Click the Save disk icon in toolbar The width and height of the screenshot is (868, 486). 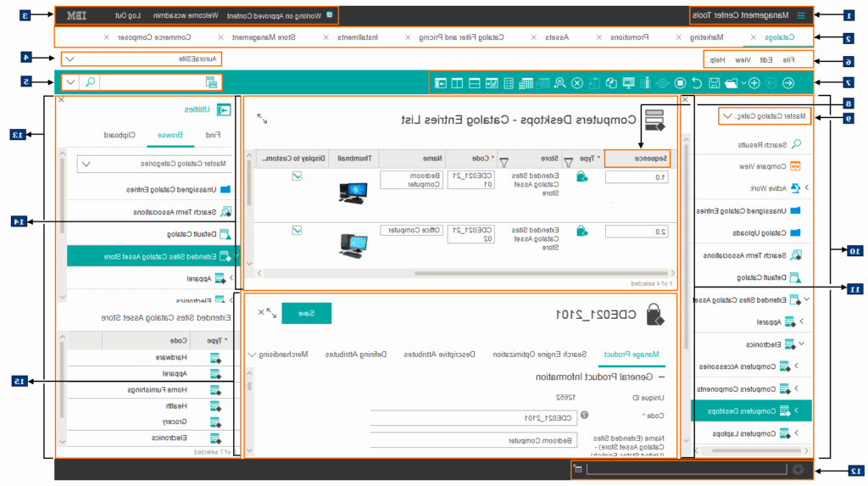(714, 82)
